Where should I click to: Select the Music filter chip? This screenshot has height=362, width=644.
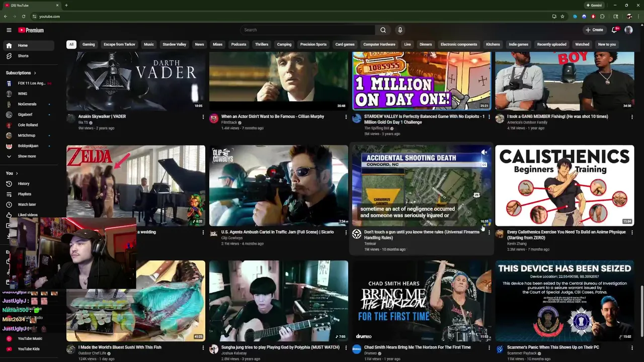(x=149, y=44)
